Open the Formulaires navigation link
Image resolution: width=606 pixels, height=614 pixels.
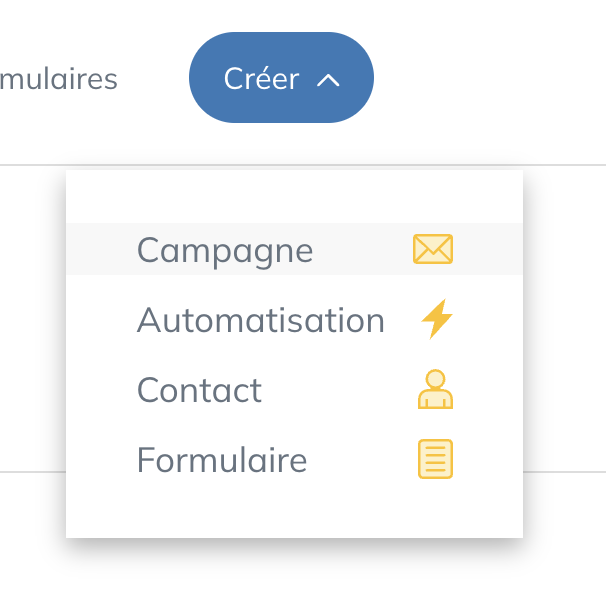(59, 79)
